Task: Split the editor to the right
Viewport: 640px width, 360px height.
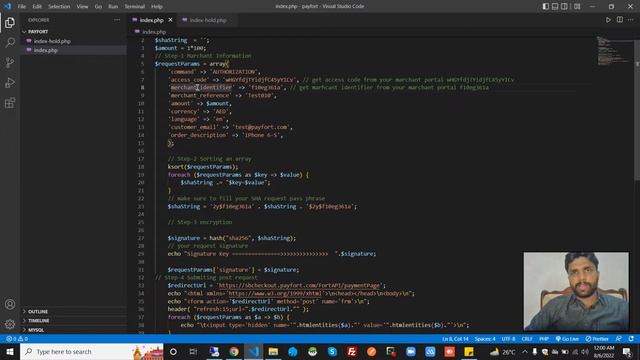Action: (x=620, y=20)
